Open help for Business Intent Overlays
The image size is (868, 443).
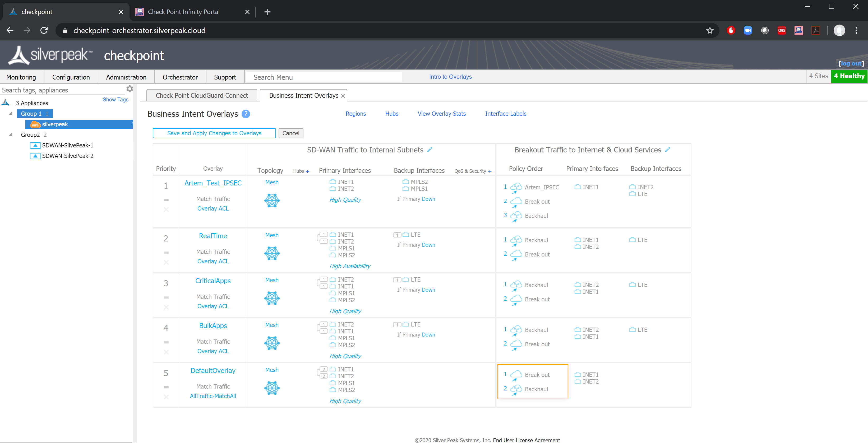[246, 114]
